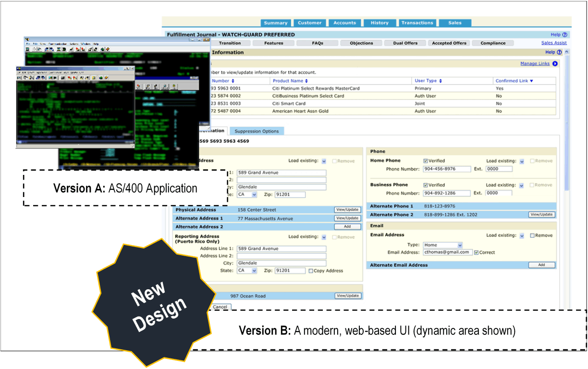Switch to the Summary tab
This screenshot has width=588, height=369.
click(276, 23)
